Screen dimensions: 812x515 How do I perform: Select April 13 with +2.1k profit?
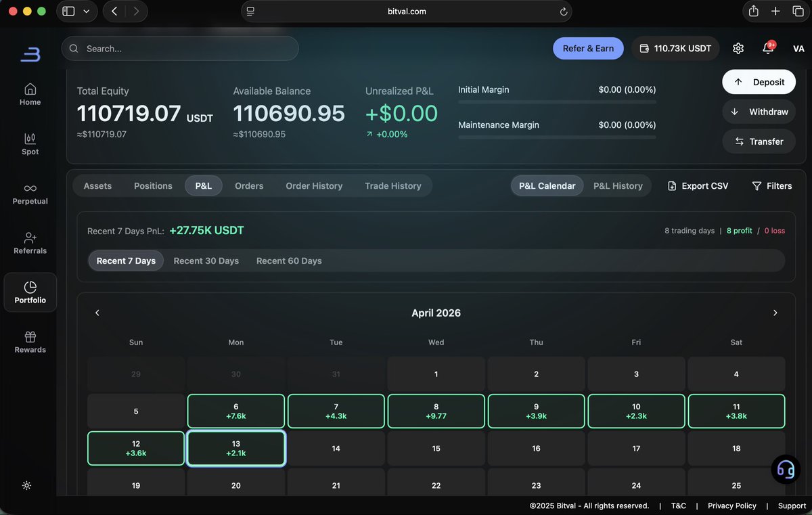(x=236, y=448)
